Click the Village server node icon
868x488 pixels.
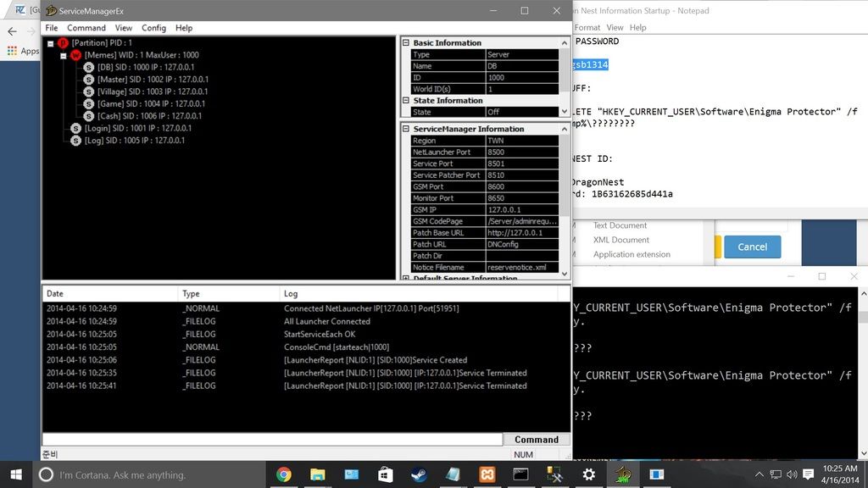(x=89, y=91)
